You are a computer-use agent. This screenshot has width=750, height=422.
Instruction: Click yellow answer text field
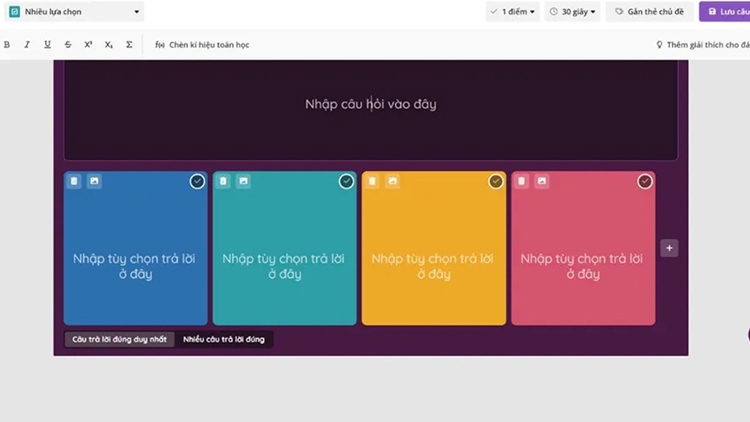(x=434, y=266)
